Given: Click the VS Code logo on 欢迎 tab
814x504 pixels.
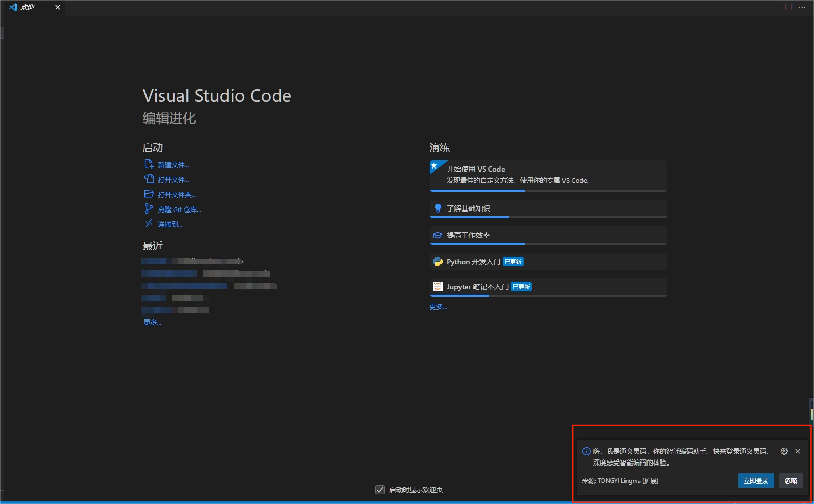Looking at the screenshot, I should (x=13, y=7).
